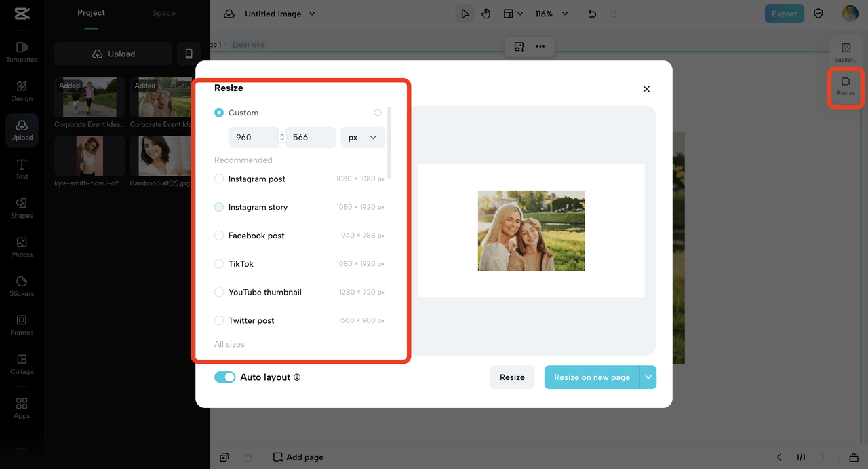Click the redo arrow
This screenshot has height=469, width=868.
(614, 14)
